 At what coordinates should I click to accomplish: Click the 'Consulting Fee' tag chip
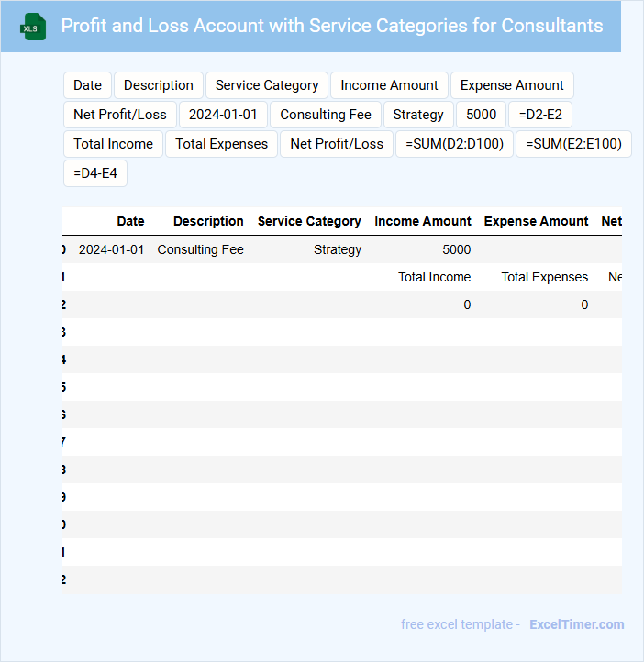326,115
